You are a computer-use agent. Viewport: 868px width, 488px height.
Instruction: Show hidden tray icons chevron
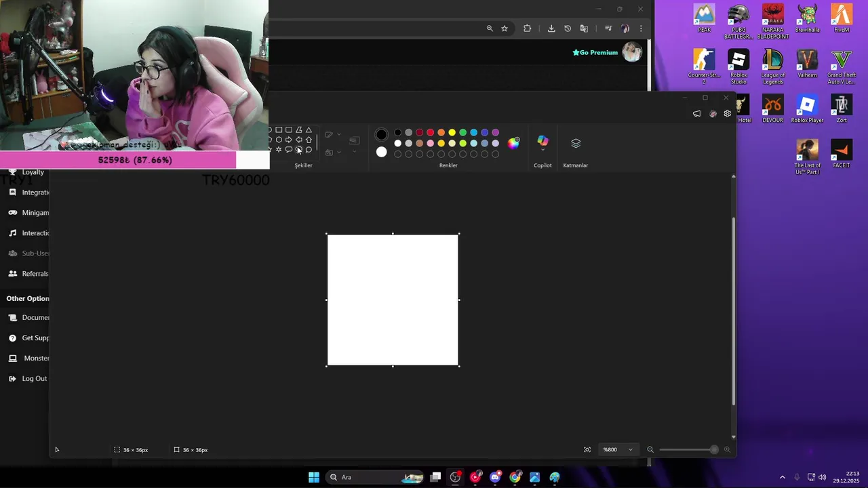pos(782,477)
